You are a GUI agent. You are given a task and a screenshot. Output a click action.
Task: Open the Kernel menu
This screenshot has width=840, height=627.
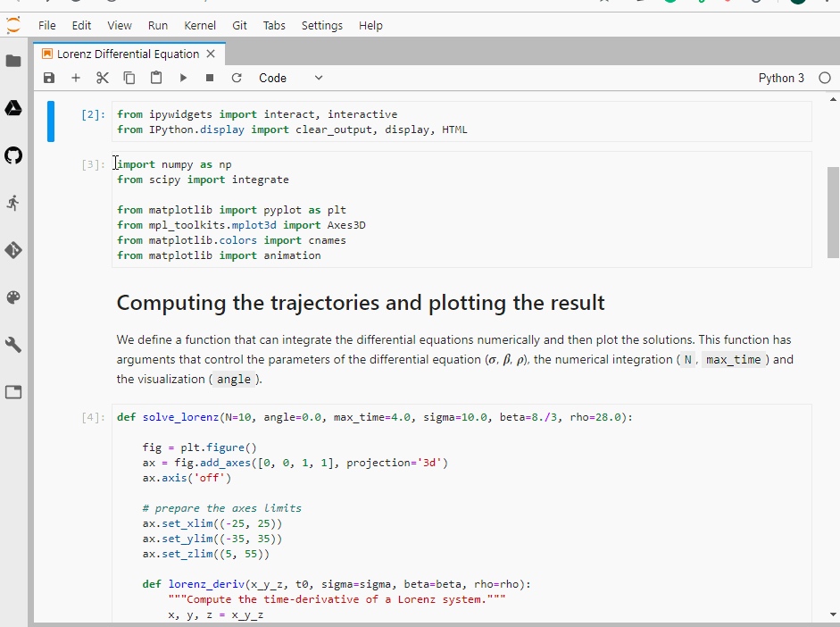(x=200, y=25)
